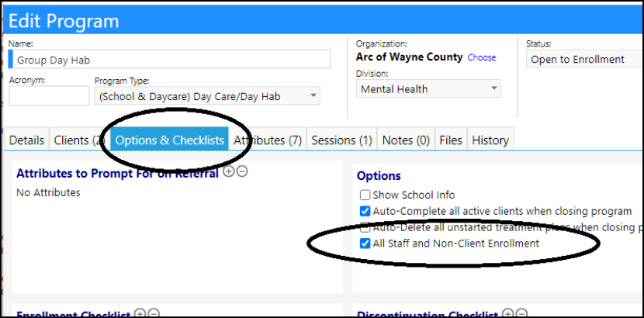Click the Choose organization link
The image size is (644, 318).
point(482,57)
